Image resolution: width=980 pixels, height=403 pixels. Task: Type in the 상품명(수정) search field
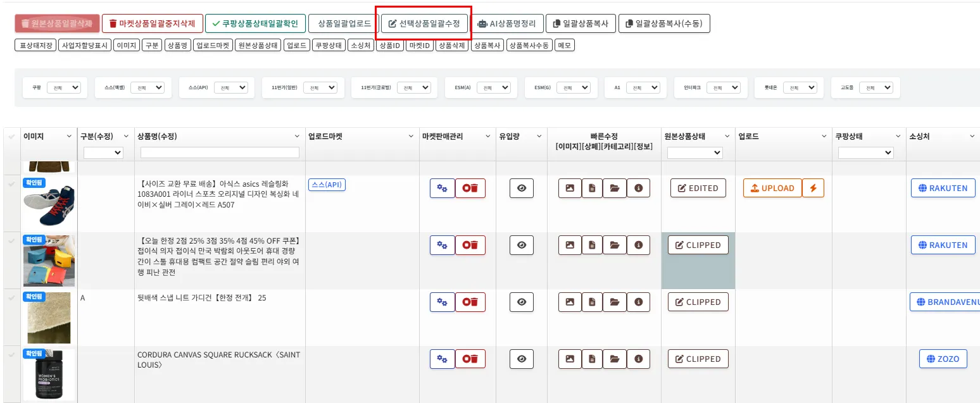220,152
